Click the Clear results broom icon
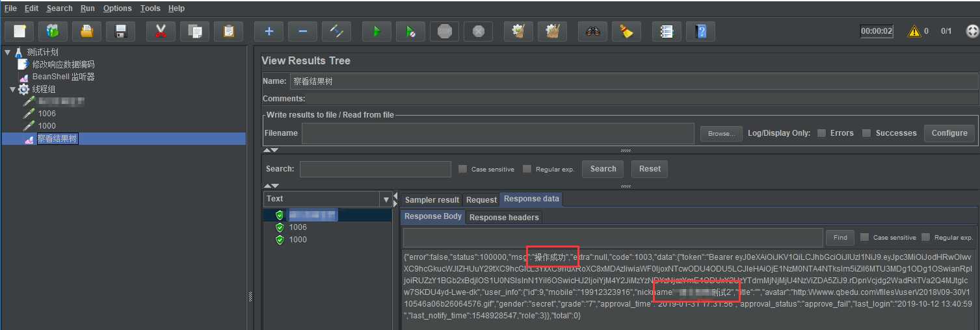The width and height of the screenshot is (980, 330). coord(518,31)
